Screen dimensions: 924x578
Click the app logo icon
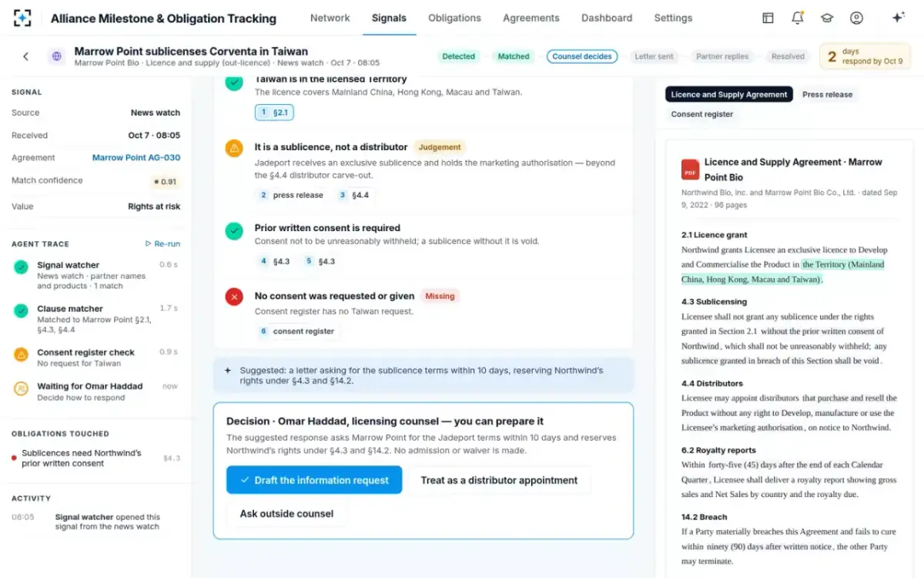pos(23,18)
